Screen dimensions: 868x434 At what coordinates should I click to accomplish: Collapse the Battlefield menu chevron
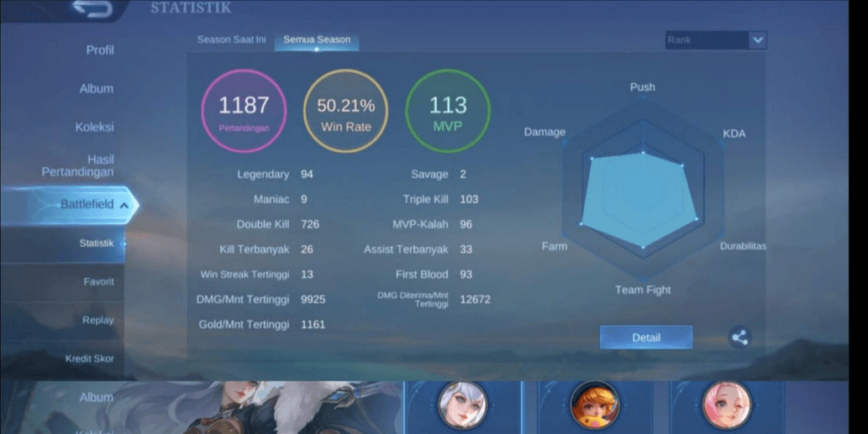[x=124, y=205]
